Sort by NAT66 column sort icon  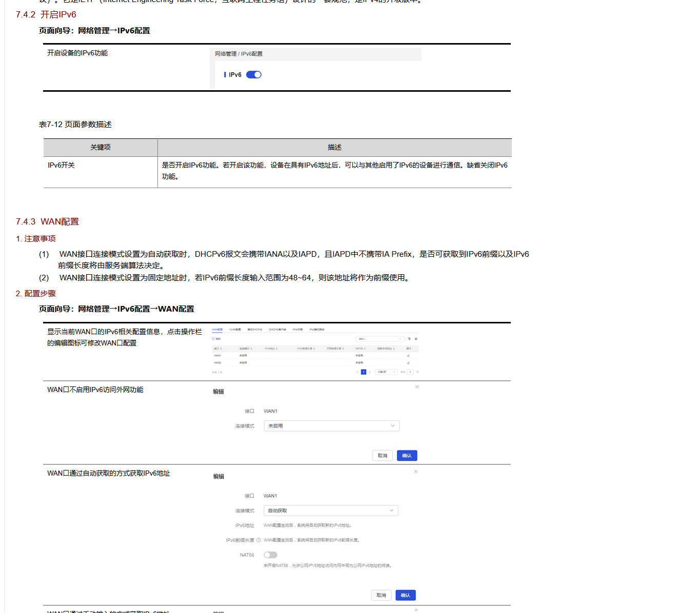point(365,349)
